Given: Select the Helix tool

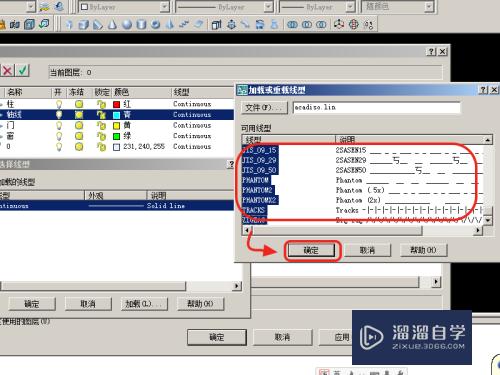Looking at the screenshot, I should click(x=184, y=24).
